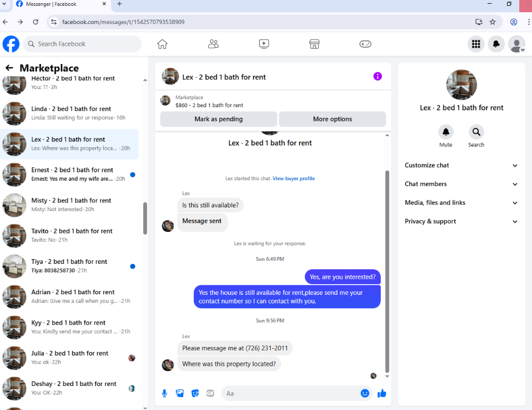Click the 'Yes, are you interested?' sent message
This screenshot has width=532, height=410.
click(342, 277)
